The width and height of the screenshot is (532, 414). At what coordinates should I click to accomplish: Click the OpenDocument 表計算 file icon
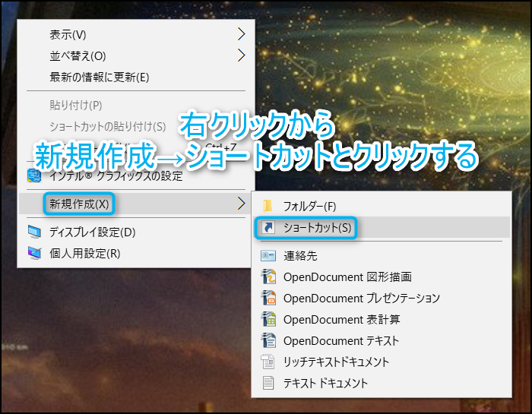(x=268, y=320)
